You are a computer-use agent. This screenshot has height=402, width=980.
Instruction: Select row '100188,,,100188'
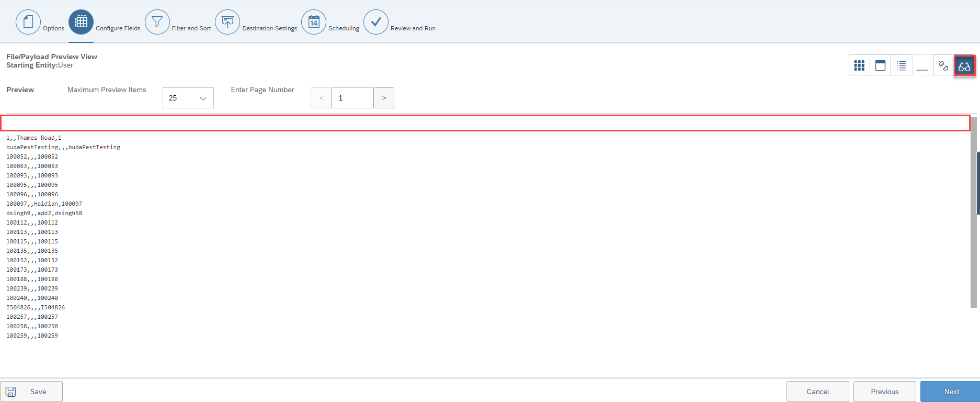32,279
